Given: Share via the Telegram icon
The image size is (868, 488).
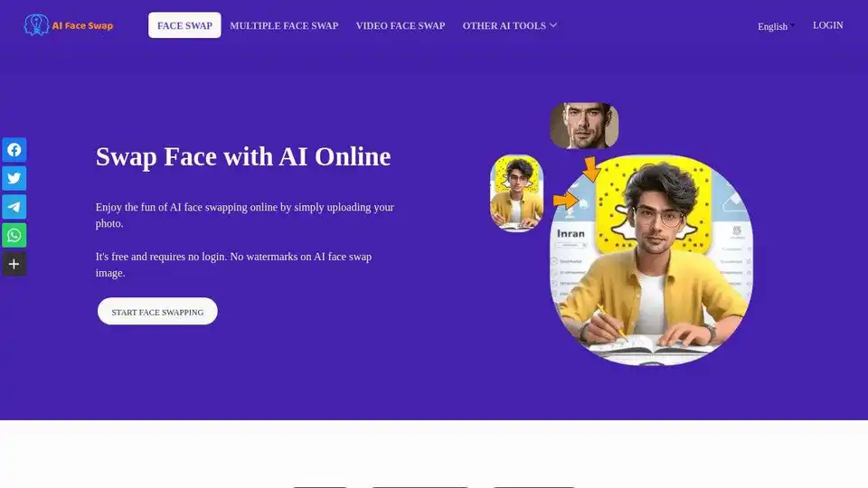Looking at the screenshot, I should [x=14, y=207].
